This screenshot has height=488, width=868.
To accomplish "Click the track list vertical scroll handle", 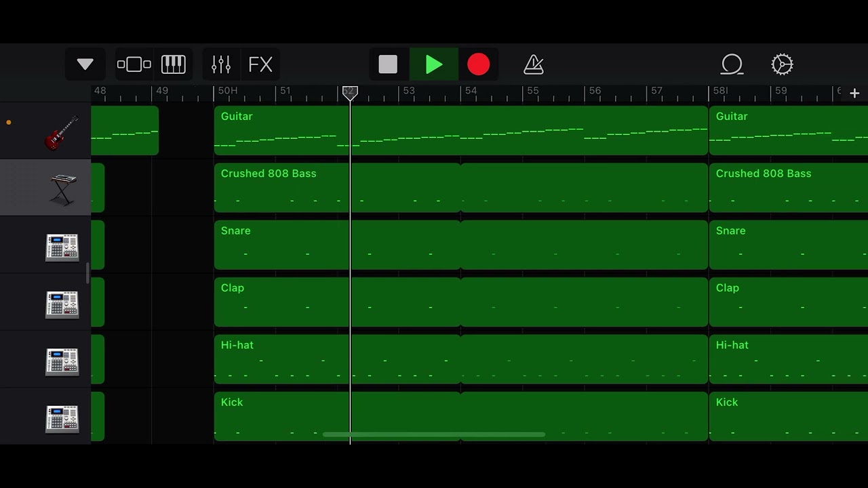I will (x=88, y=274).
